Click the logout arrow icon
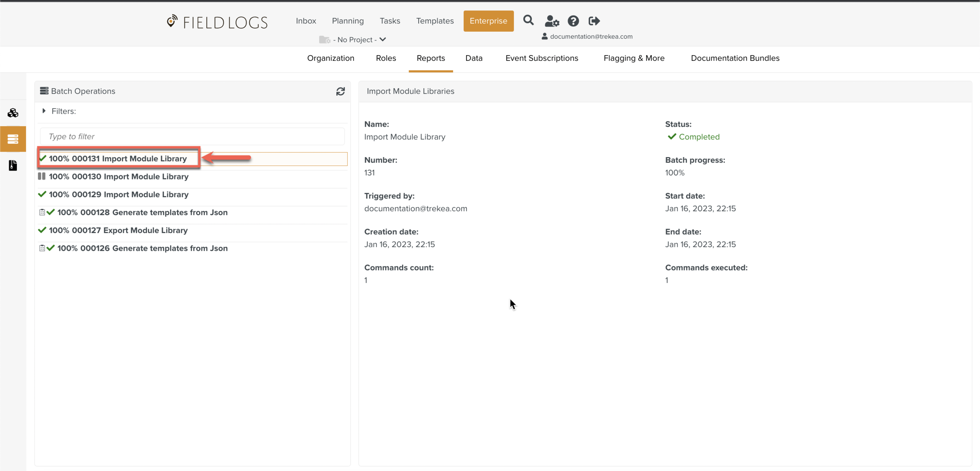Viewport: 980px width, 471px height. tap(594, 21)
